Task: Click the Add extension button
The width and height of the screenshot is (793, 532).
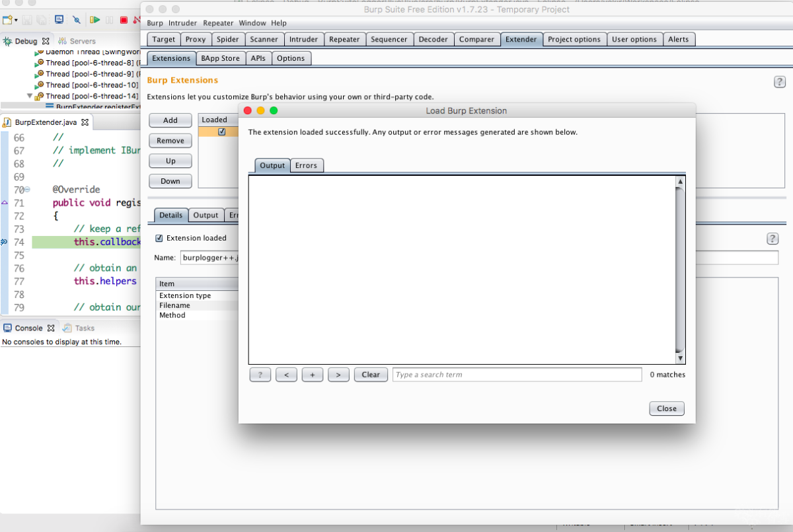Action: pos(170,120)
